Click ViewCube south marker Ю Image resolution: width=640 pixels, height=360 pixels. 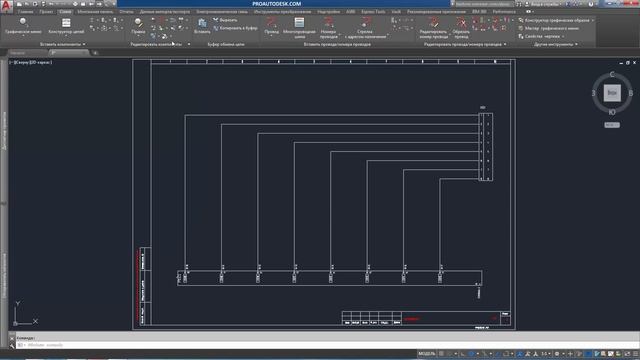coord(612,112)
